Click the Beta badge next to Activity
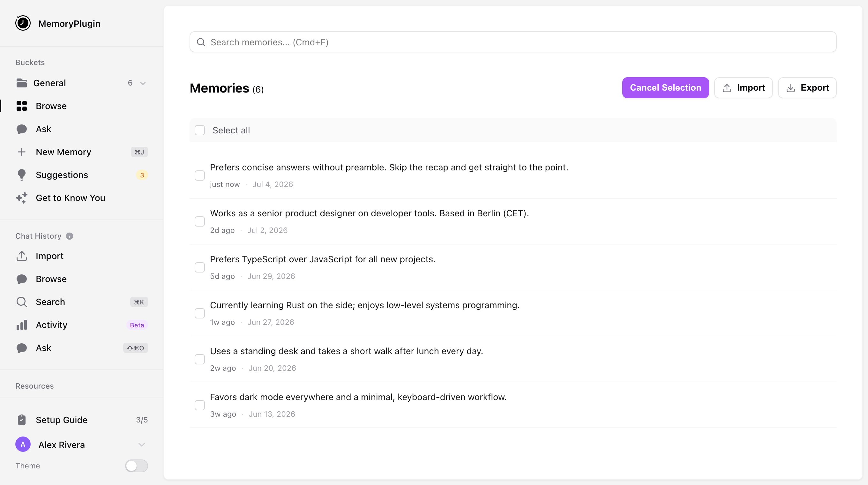 click(137, 325)
